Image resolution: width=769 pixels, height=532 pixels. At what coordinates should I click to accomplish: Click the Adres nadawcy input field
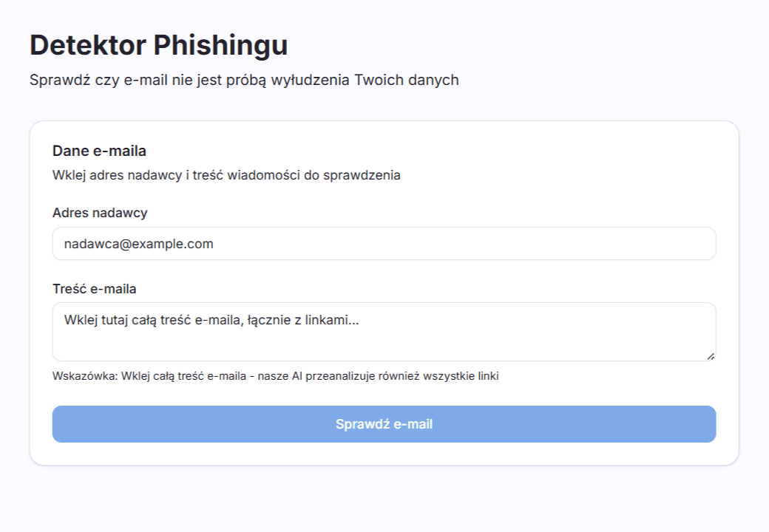[x=384, y=244]
